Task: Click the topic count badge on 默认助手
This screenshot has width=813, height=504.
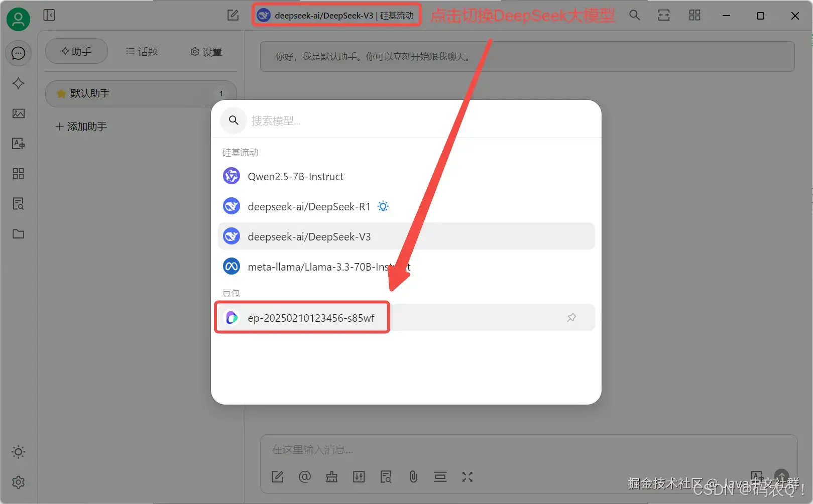Action: 221,93
